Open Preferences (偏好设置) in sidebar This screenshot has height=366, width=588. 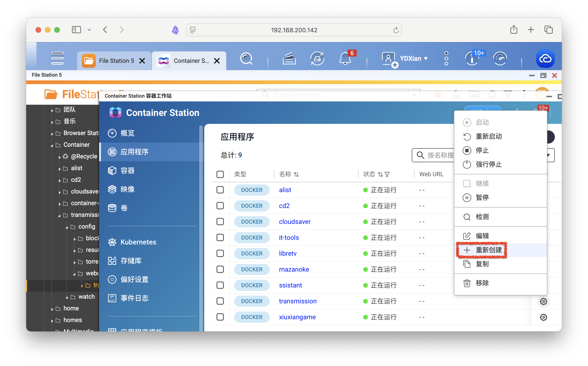click(x=152, y=279)
